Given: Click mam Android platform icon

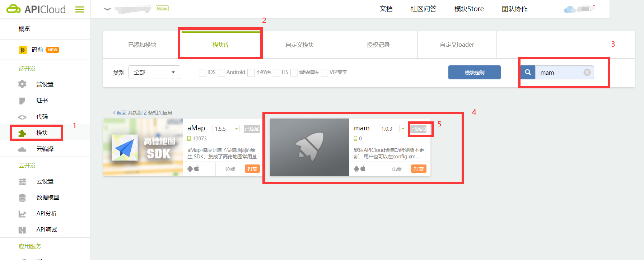Looking at the screenshot, I should (x=356, y=169).
